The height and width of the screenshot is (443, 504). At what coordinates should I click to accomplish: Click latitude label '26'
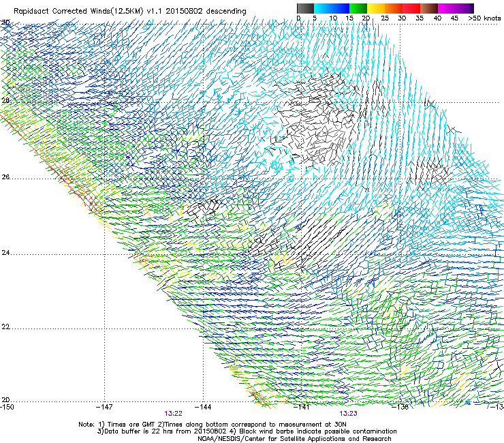coord(5,177)
